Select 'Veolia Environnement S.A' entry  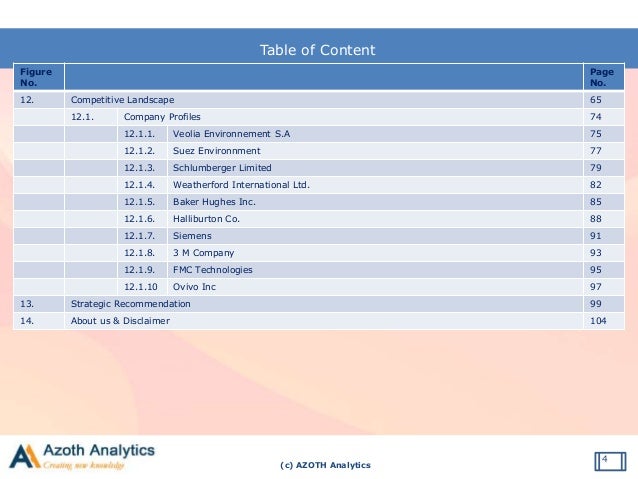tap(231, 134)
